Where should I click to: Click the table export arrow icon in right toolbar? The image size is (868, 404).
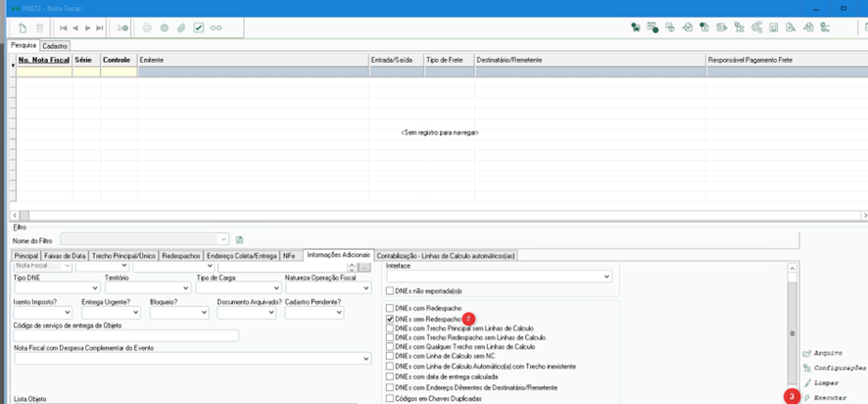(721, 27)
